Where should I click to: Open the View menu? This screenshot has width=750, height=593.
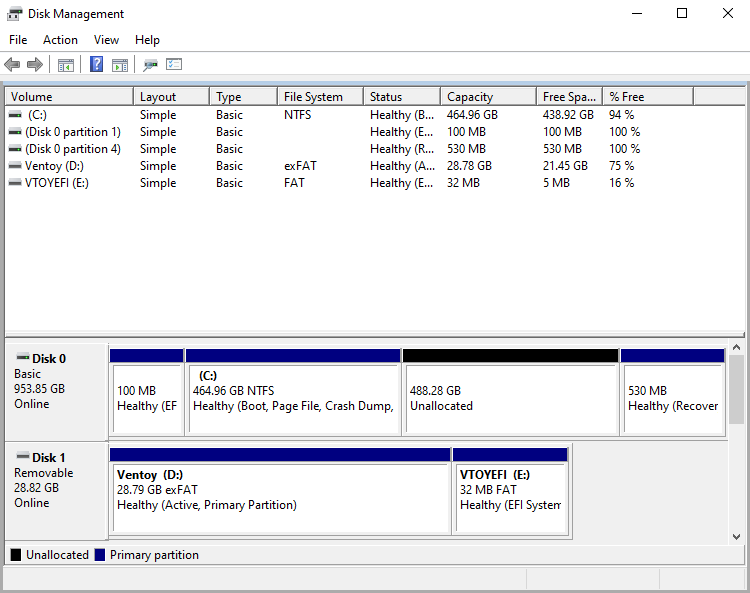tap(106, 40)
